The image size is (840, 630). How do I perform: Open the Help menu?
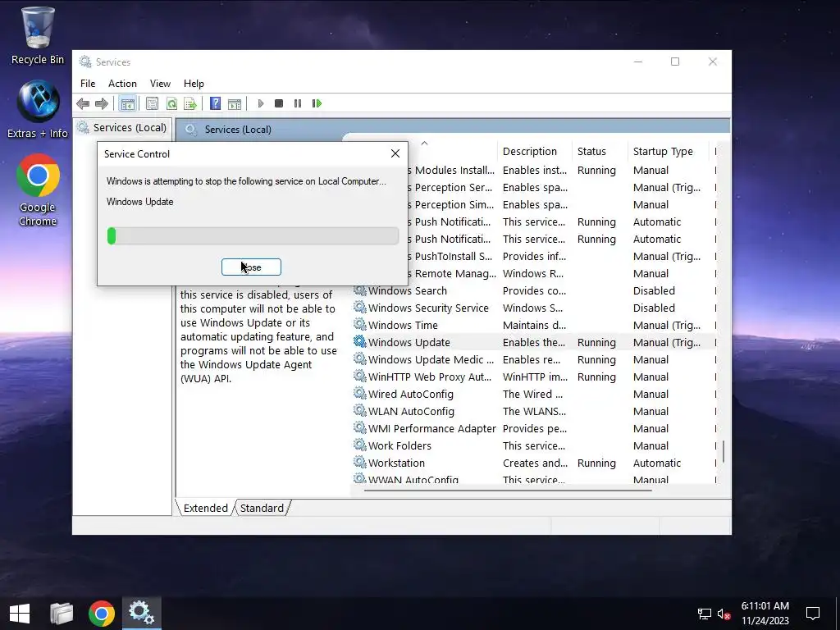194,84
